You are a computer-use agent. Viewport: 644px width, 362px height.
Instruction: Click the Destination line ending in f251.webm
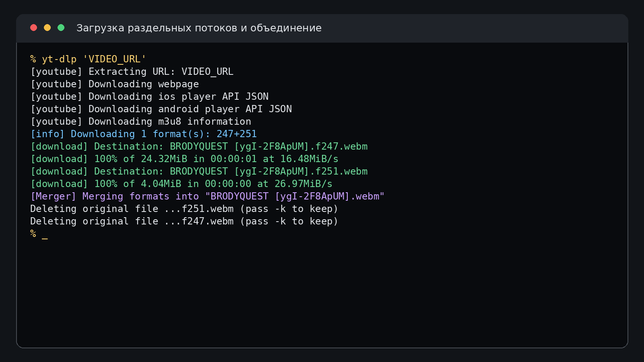pyautogui.click(x=199, y=171)
